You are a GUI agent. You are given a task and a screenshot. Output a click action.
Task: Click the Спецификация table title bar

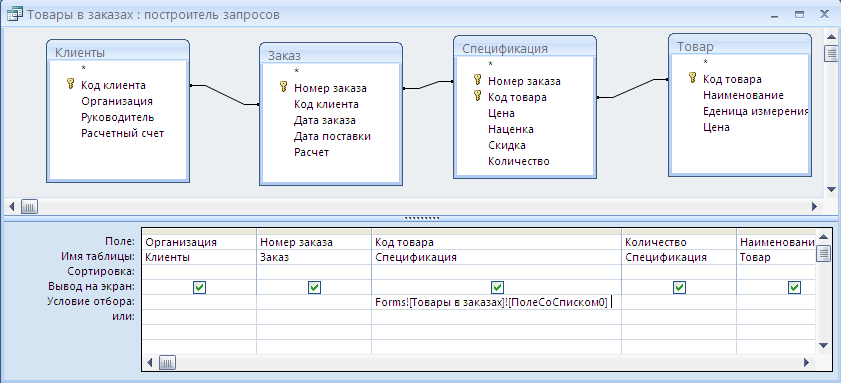525,48
